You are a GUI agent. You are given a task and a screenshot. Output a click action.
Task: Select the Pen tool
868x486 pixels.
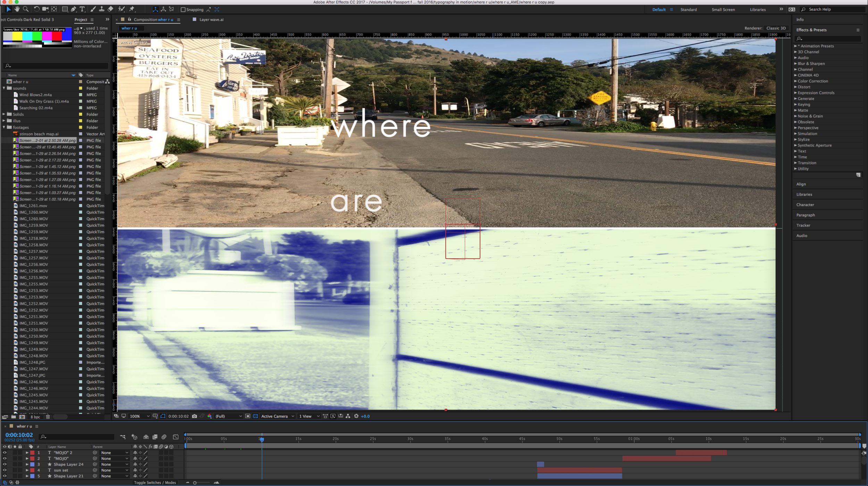tap(74, 9)
